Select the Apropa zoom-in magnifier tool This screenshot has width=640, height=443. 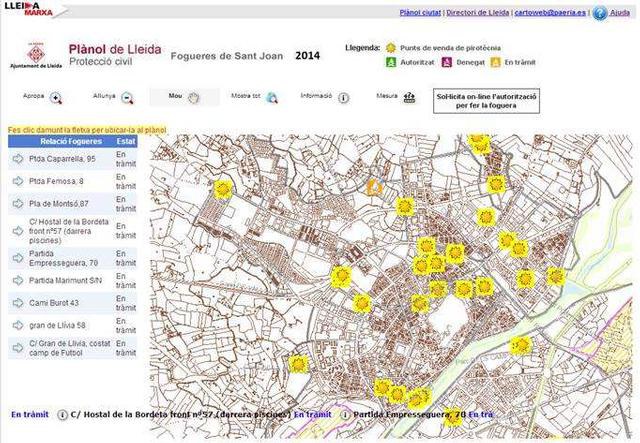56,98
